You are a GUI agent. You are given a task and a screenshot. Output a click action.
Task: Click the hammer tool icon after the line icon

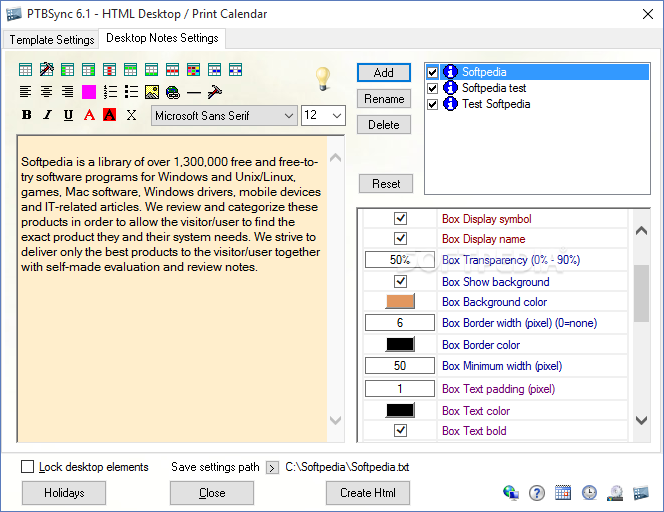[x=215, y=91]
